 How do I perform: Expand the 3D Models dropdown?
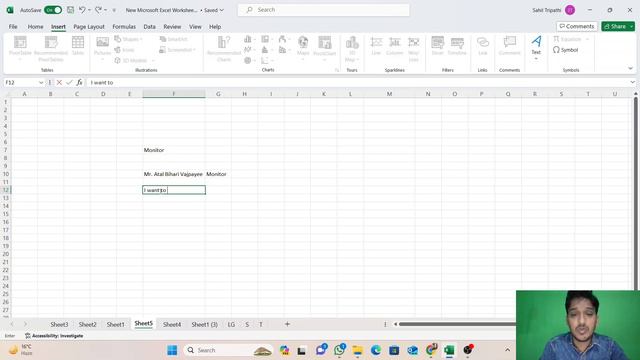coord(153,60)
